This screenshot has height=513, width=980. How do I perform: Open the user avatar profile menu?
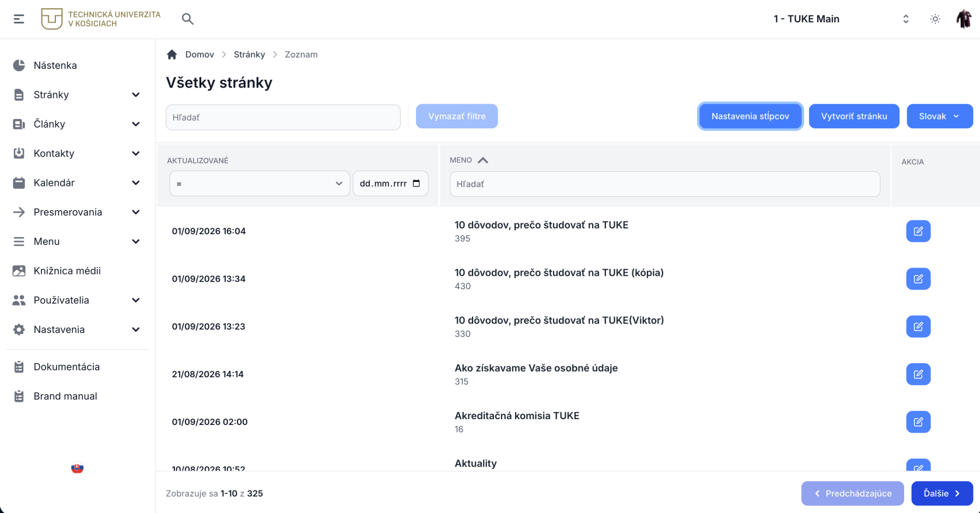pos(964,19)
